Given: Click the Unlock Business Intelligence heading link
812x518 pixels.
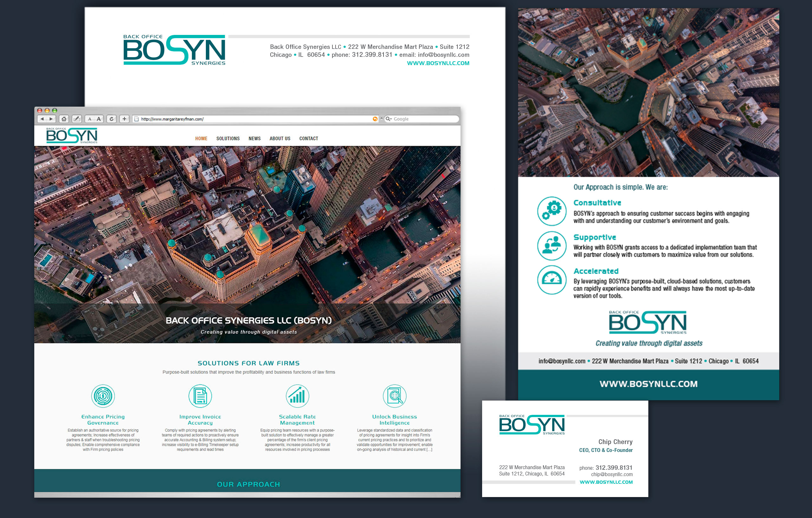Looking at the screenshot, I should point(394,420).
